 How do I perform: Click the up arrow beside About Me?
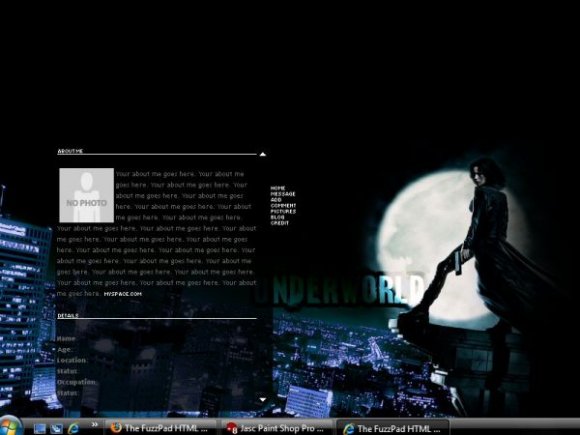[x=263, y=154]
